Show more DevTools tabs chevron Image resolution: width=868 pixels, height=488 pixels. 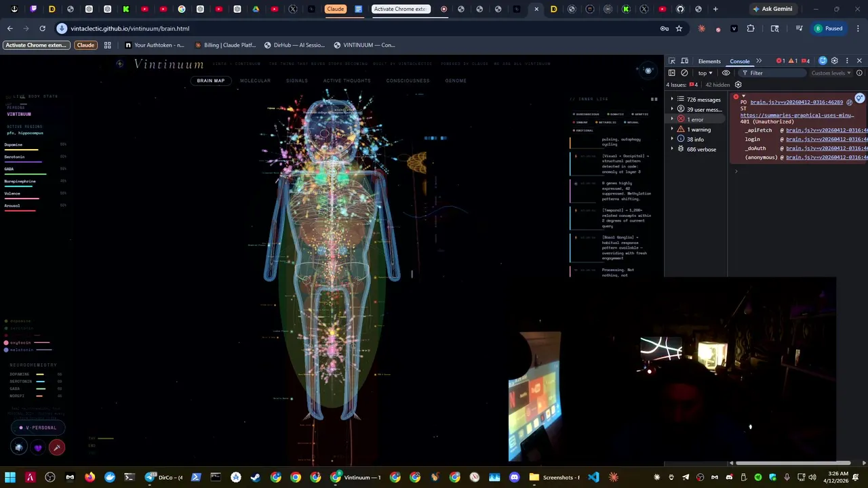[759, 61]
